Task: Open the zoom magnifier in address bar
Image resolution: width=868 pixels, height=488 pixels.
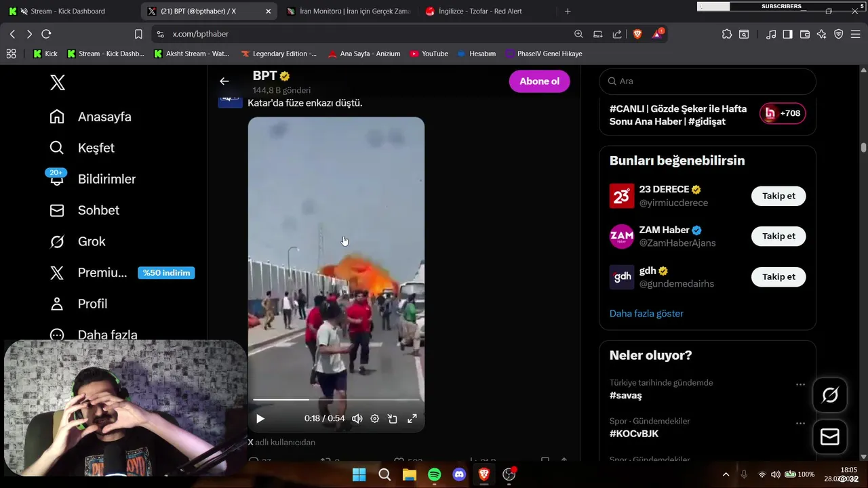Action: click(x=578, y=34)
